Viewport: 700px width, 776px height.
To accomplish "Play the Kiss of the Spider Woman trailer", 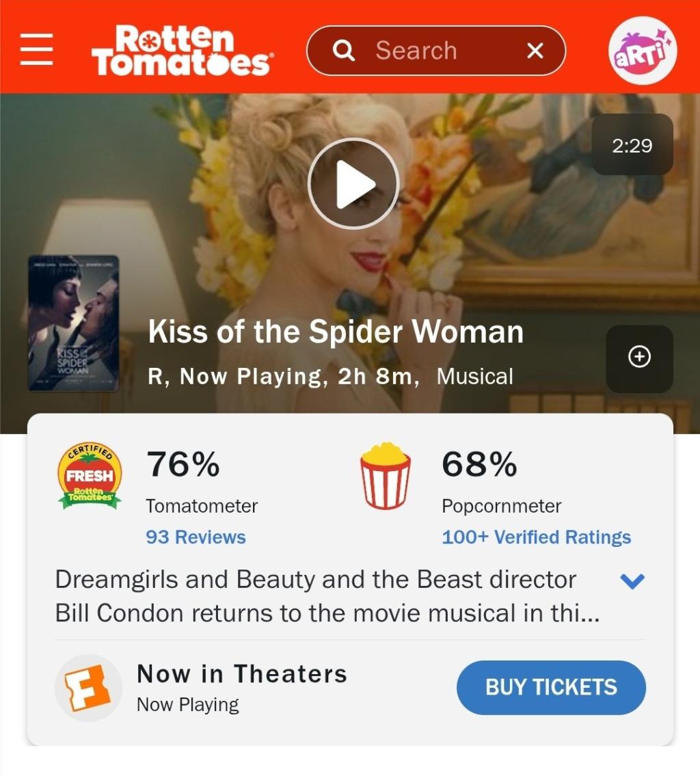I will (x=353, y=183).
